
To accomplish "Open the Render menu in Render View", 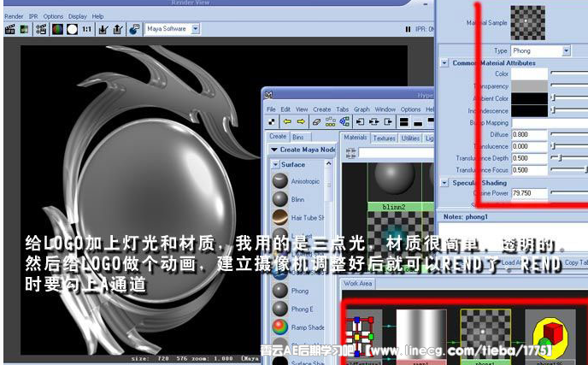I will [x=14, y=16].
